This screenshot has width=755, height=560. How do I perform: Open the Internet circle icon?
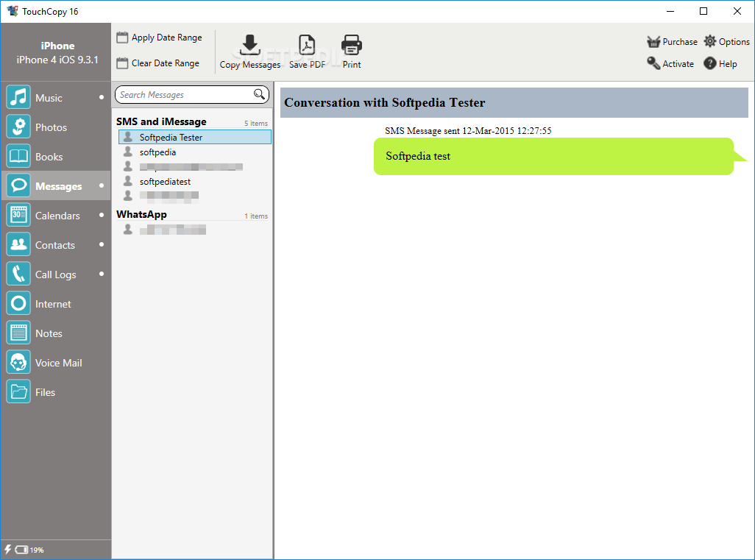coord(19,303)
